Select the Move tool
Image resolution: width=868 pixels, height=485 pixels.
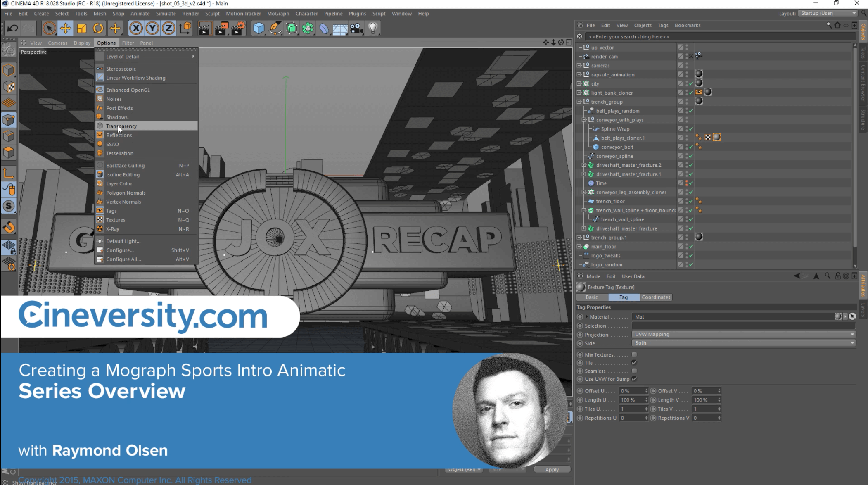tap(65, 29)
